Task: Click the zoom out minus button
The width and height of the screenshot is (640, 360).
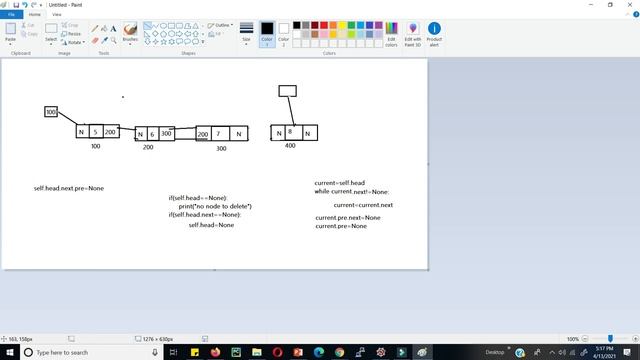Action: (585, 339)
